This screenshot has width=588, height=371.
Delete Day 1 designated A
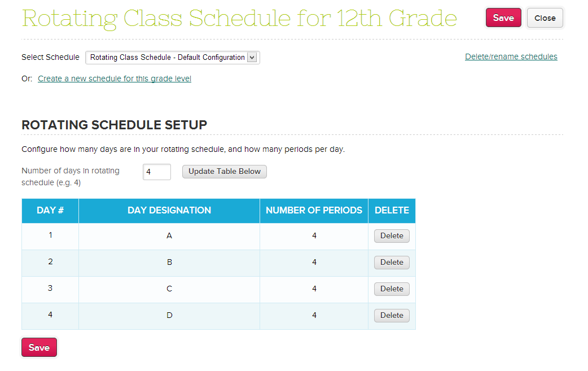[x=391, y=235]
